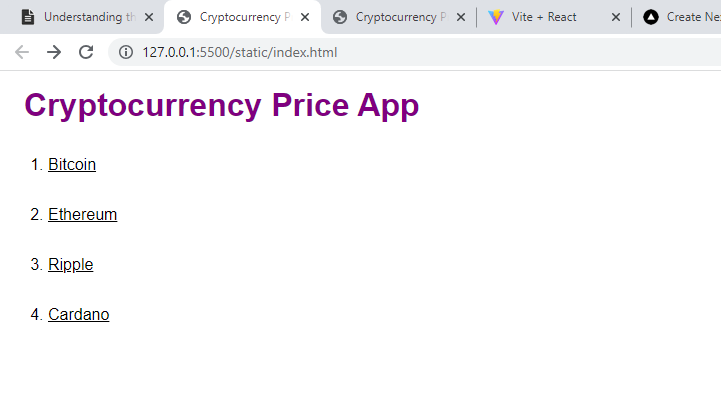Click the Vite logo favicon
This screenshot has width=721, height=404.
(496, 17)
